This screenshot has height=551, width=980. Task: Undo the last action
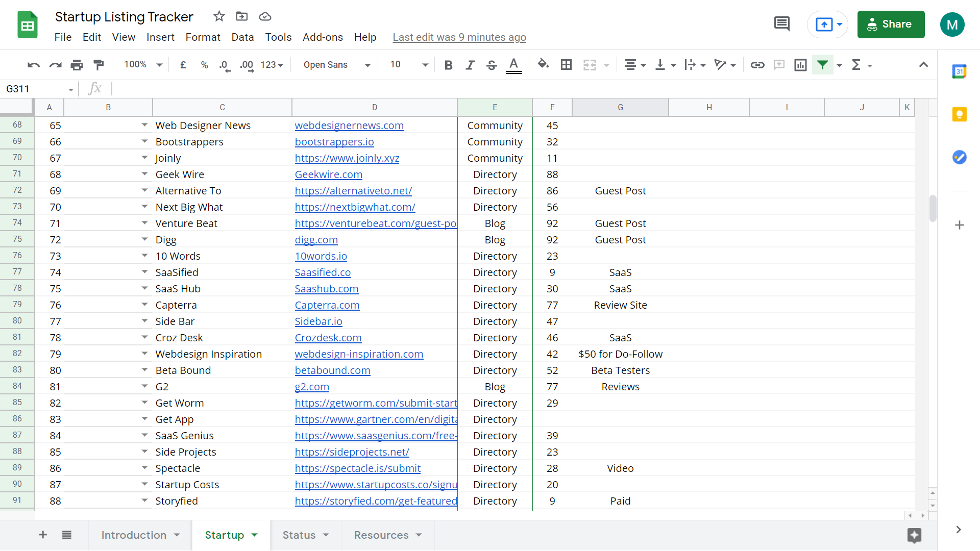33,65
